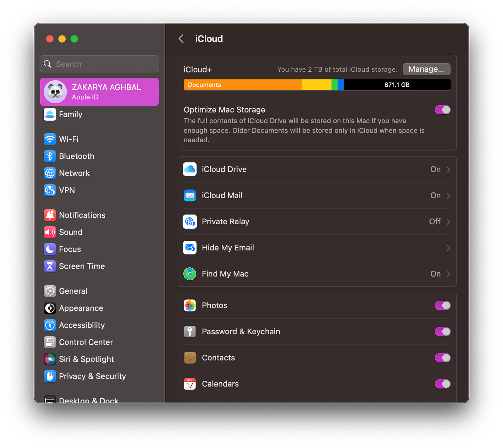Click the iCloud Mail On status

pyautogui.click(x=435, y=195)
